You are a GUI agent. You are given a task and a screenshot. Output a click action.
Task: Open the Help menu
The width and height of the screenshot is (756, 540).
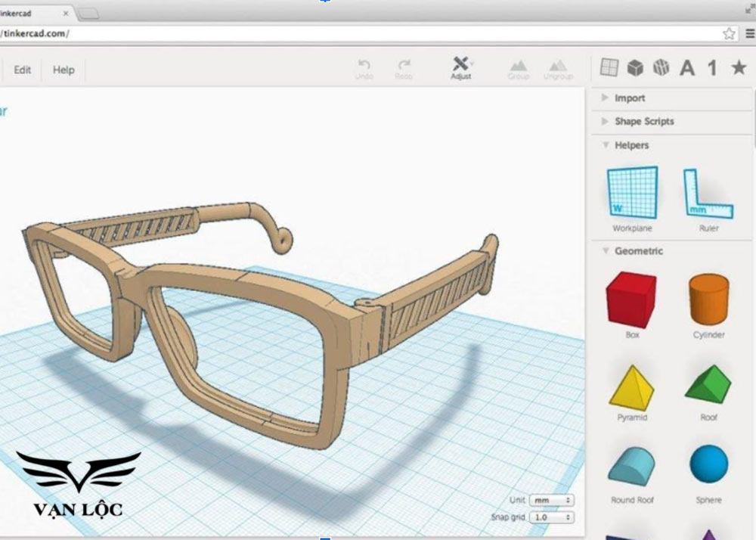[64, 70]
